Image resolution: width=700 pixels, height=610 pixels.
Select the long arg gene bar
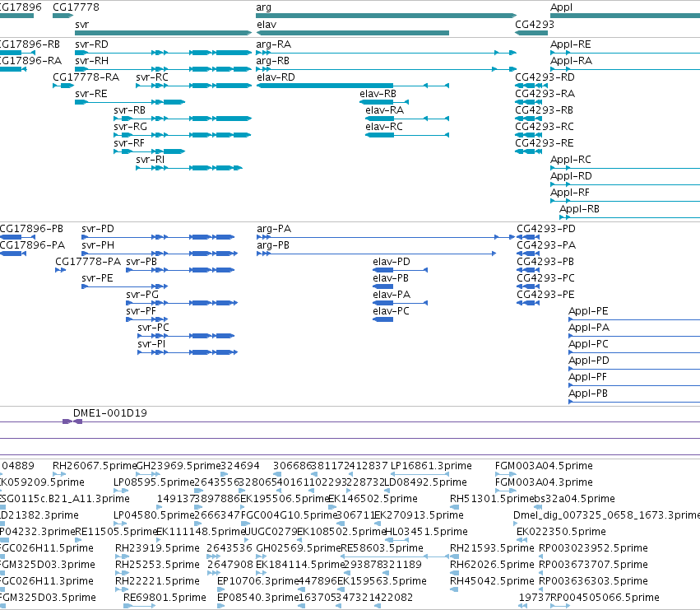click(x=386, y=16)
